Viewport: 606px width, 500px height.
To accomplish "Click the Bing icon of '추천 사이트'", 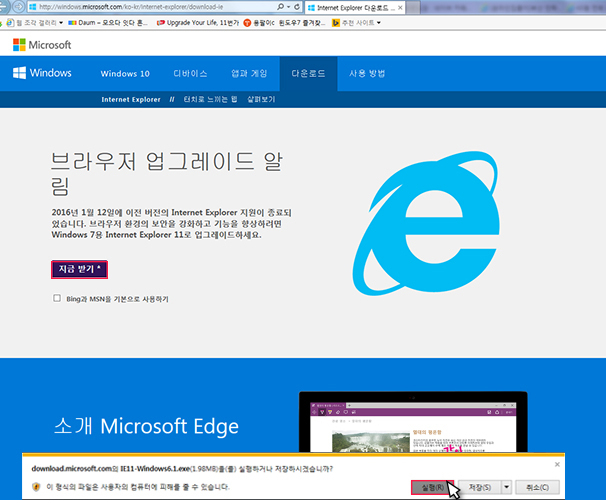I will coord(336,23).
